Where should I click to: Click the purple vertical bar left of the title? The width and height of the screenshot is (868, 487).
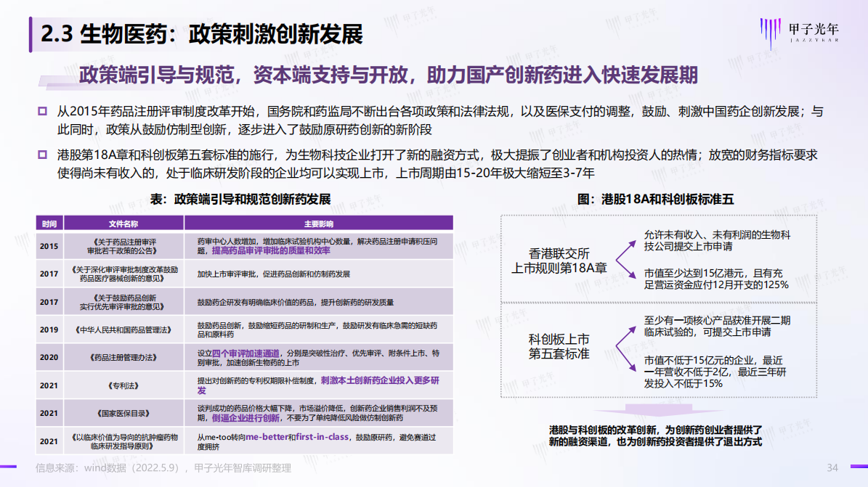click(31, 32)
